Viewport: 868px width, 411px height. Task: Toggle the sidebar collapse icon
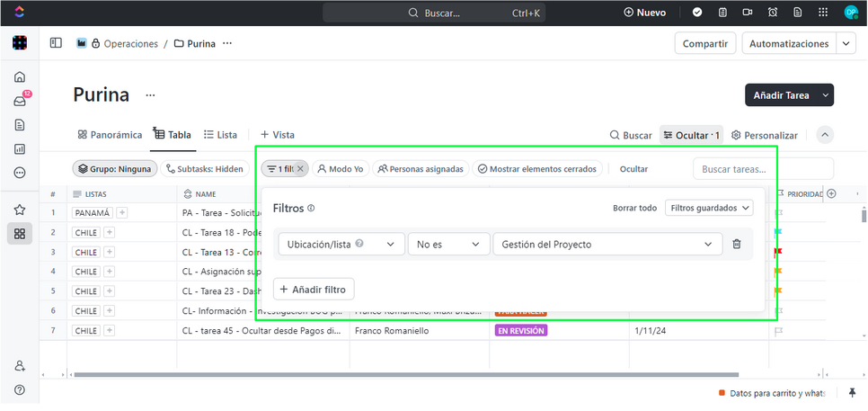(56, 43)
